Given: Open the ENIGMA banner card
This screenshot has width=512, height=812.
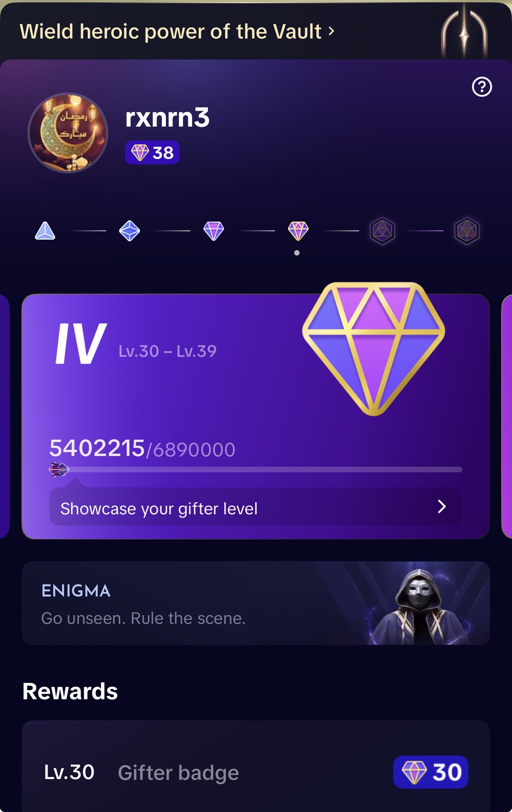Looking at the screenshot, I should (256, 603).
